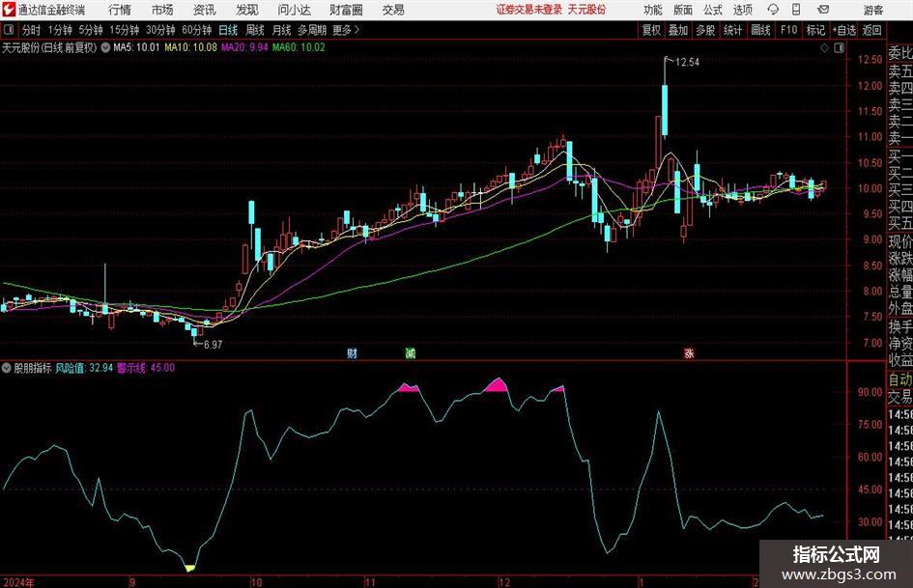Click the 多股 multi-stock button
Image resolution: width=913 pixels, height=588 pixels.
point(705,30)
